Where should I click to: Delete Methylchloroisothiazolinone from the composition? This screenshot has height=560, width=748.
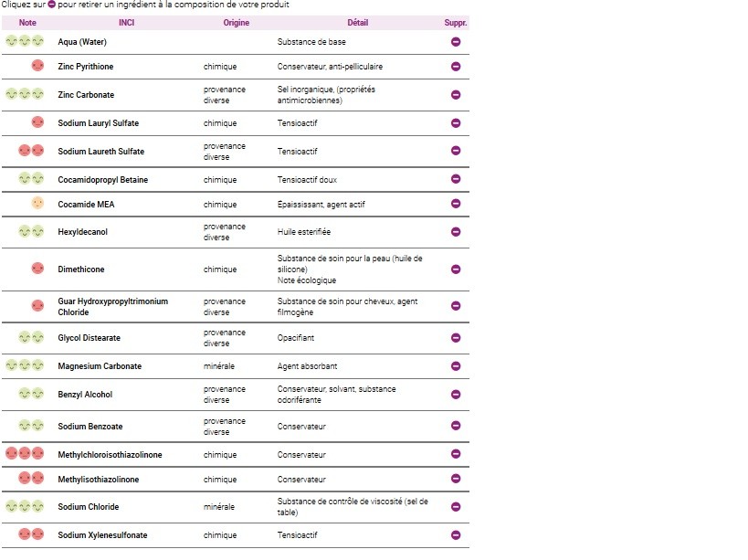click(455, 454)
